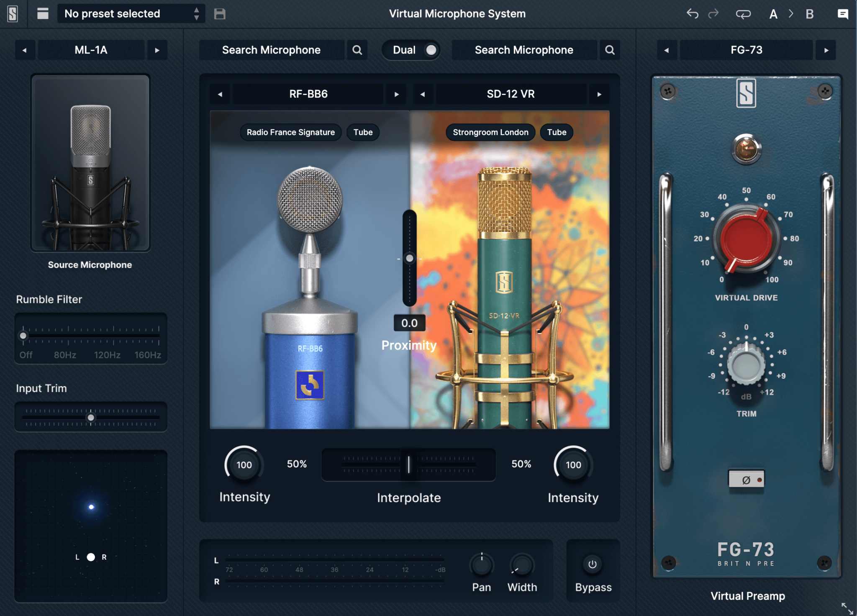Click the A/B copy loop icon

744,13
